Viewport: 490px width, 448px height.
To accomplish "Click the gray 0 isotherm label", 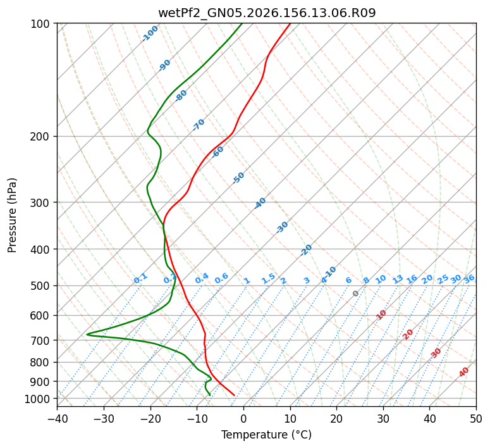I will (355, 293).
